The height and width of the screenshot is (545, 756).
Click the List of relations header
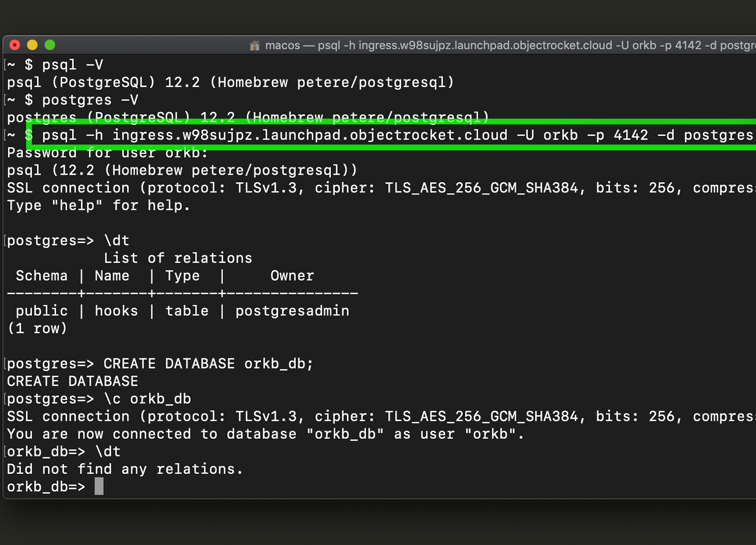pyautogui.click(x=178, y=258)
